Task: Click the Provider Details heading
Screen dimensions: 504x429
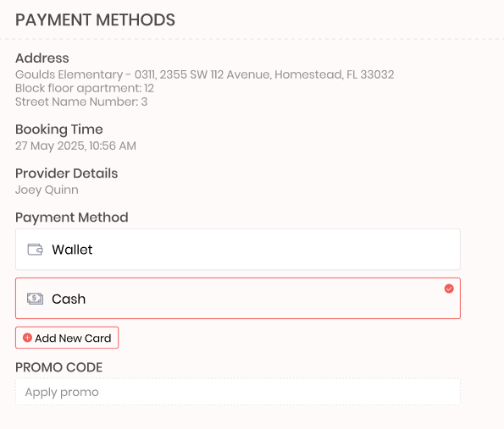Action: pos(67,173)
